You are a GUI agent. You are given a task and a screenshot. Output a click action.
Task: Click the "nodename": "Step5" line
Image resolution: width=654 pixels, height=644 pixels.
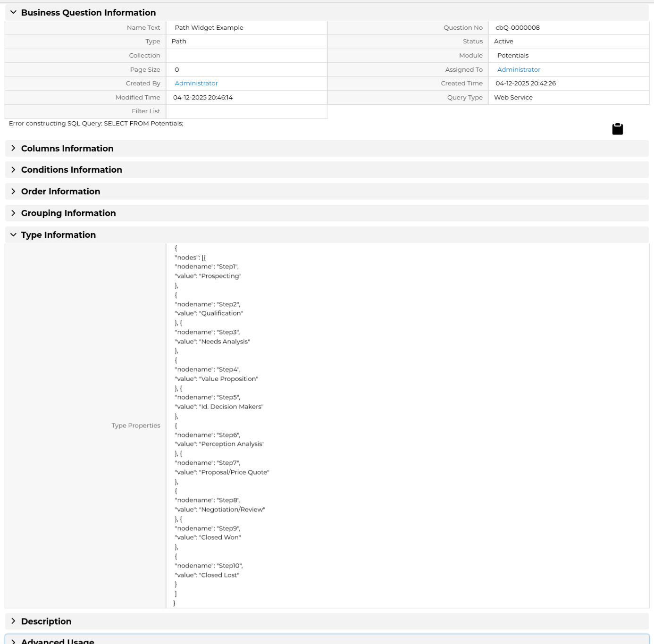(x=208, y=397)
